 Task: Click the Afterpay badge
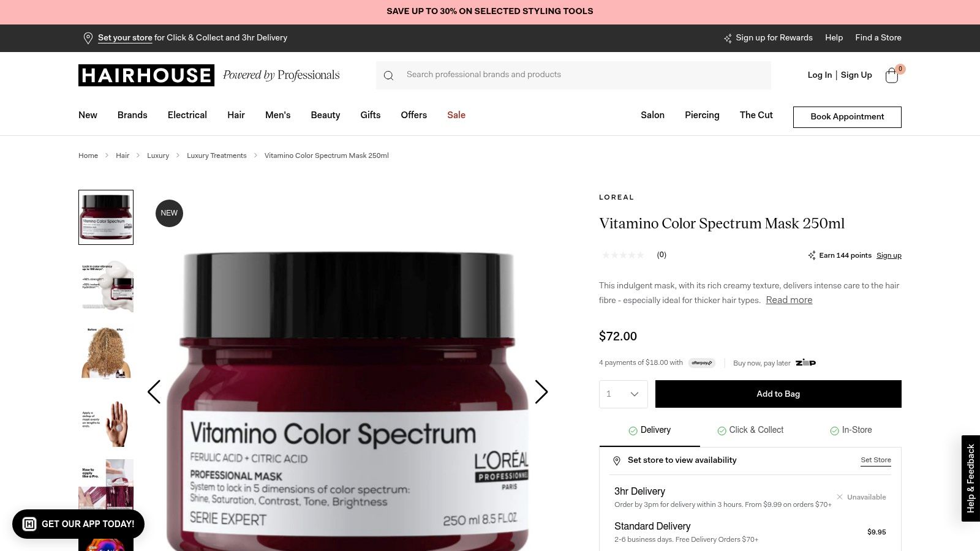pyautogui.click(x=701, y=363)
